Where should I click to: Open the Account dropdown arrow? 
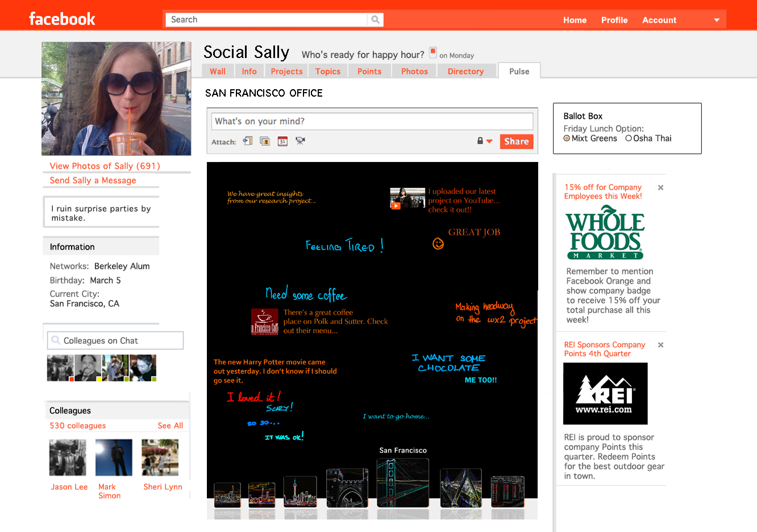(717, 20)
